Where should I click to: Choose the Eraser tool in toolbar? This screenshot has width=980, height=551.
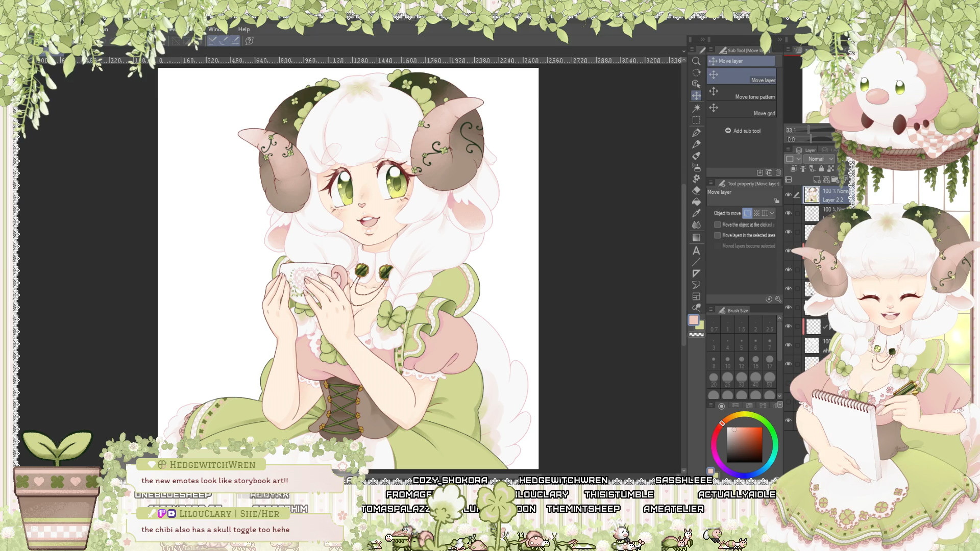[x=696, y=190]
